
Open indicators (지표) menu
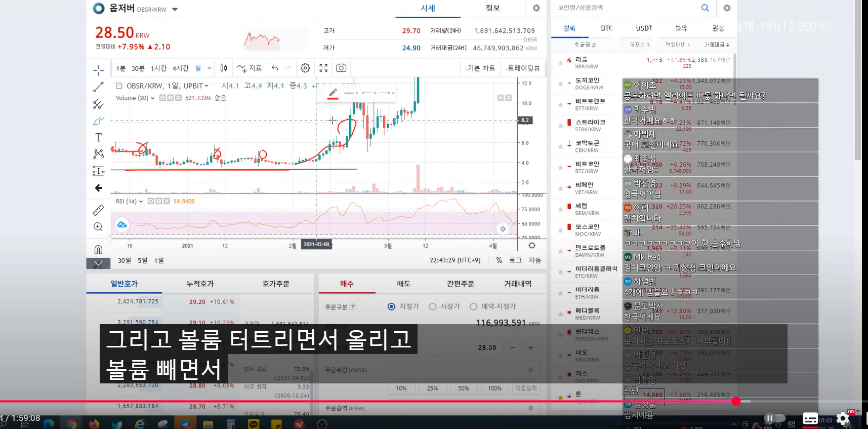click(250, 68)
